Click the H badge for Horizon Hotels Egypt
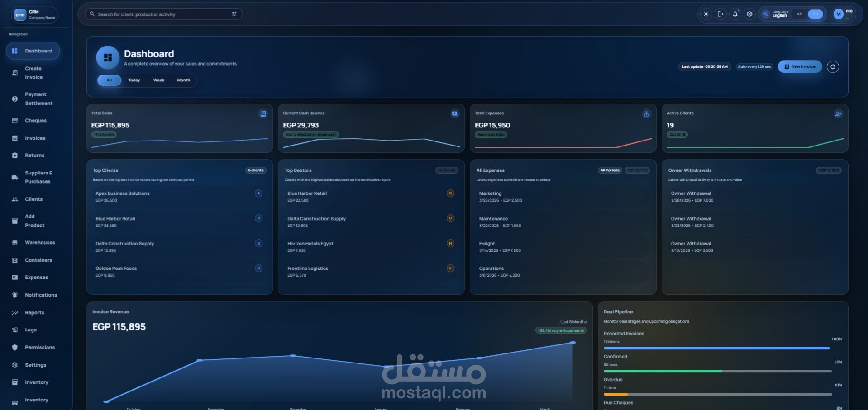 click(x=450, y=243)
